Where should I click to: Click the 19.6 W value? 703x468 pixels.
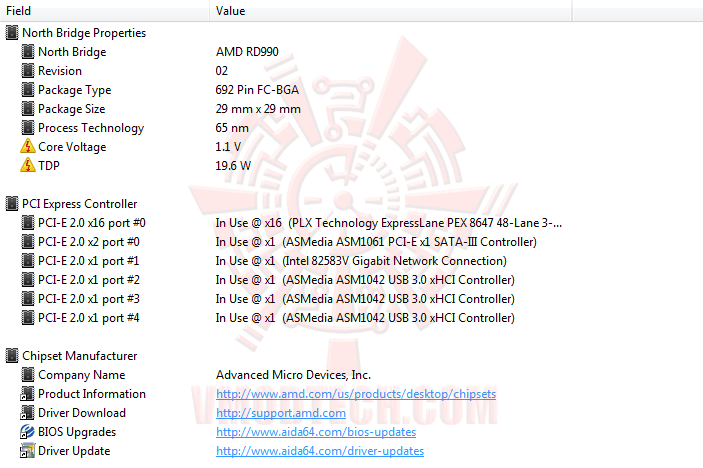pyautogui.click(x=233, y=165)
